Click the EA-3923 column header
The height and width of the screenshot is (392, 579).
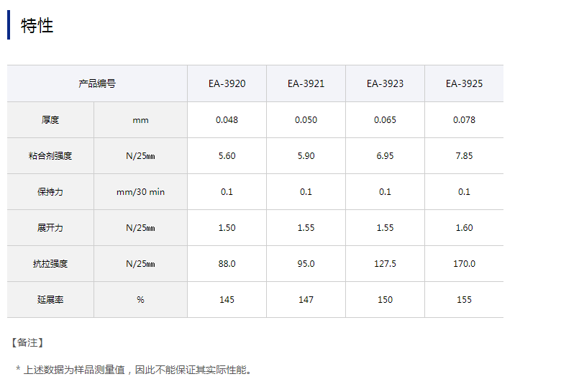click(x=385, y=83)
